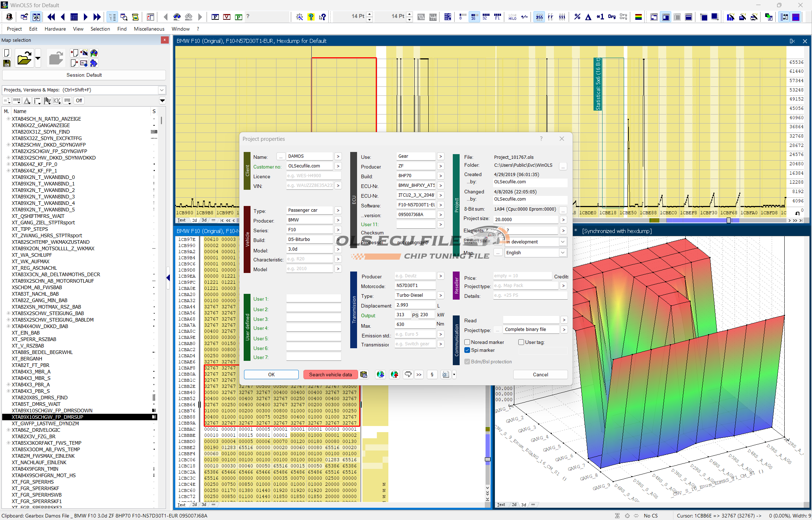The height and width of the screenshot is (520, 812).
Task: Open the Map language English dropdown
Action: tap(562, 252)
